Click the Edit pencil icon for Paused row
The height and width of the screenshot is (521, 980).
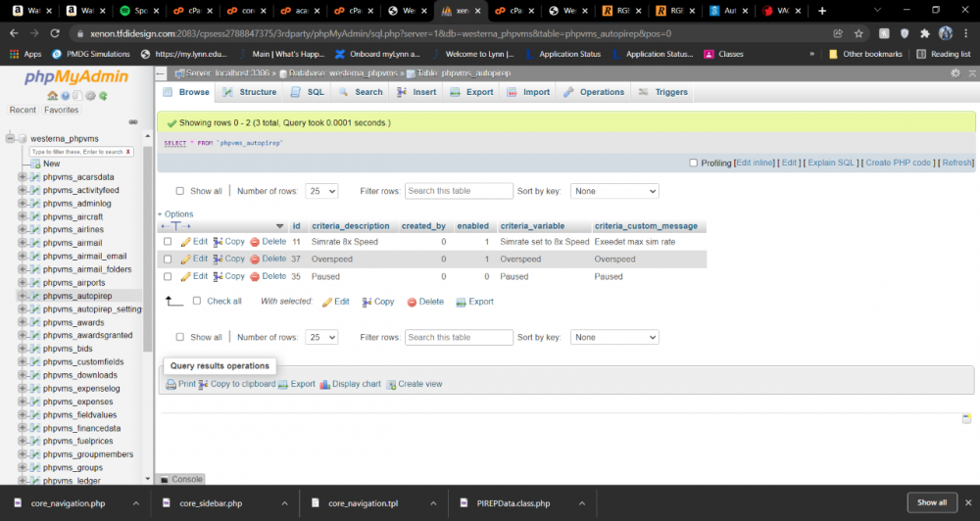(185, 276)
